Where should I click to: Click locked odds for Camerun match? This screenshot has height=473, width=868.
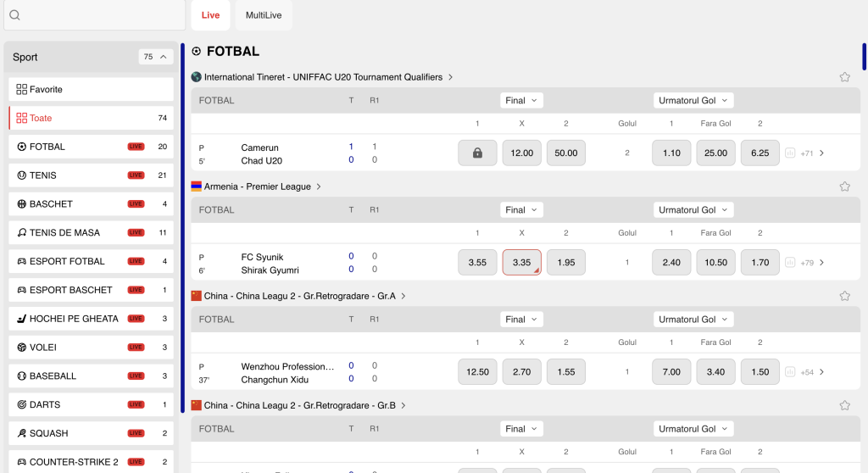(477, 153)
